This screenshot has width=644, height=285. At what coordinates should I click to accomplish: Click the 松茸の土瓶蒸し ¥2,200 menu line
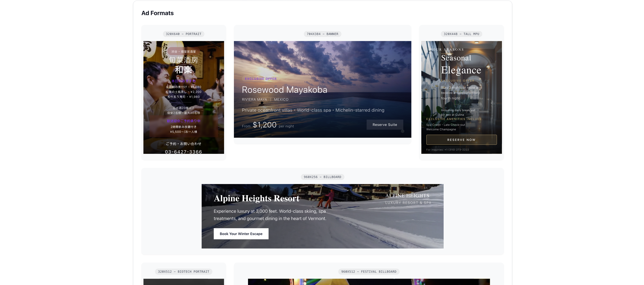point(183,92)
